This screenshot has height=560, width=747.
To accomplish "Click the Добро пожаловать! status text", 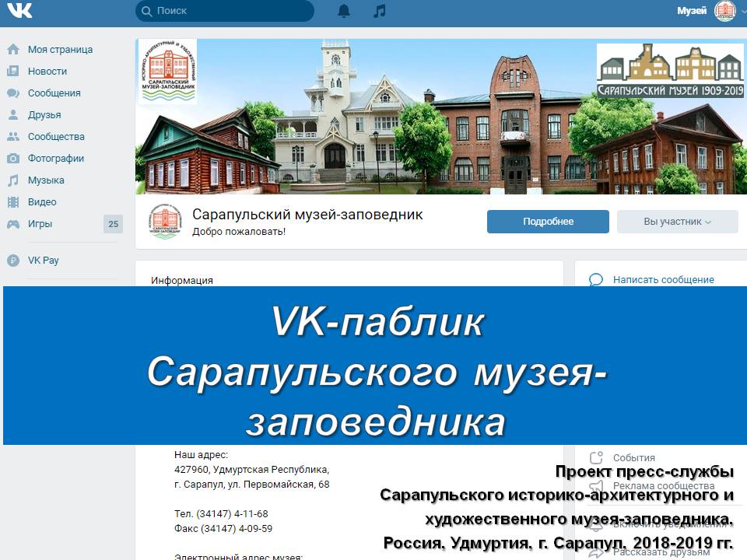I will [239, 232].
